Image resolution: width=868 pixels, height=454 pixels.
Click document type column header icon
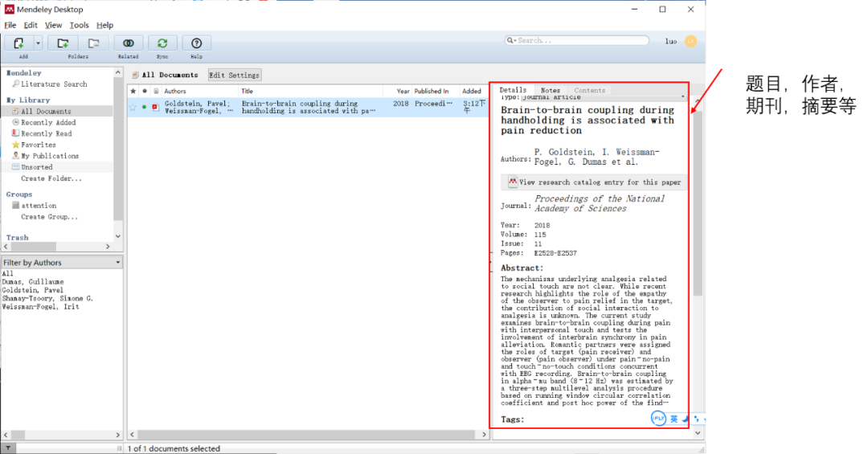156,91
